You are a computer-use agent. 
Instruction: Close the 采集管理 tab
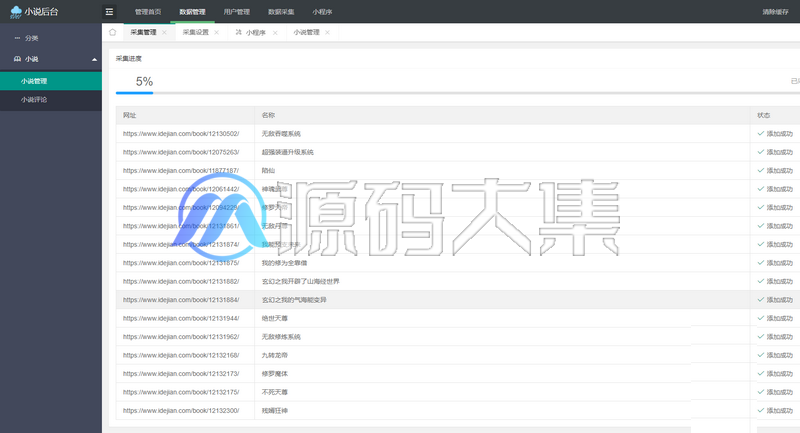tap(164, 32)
